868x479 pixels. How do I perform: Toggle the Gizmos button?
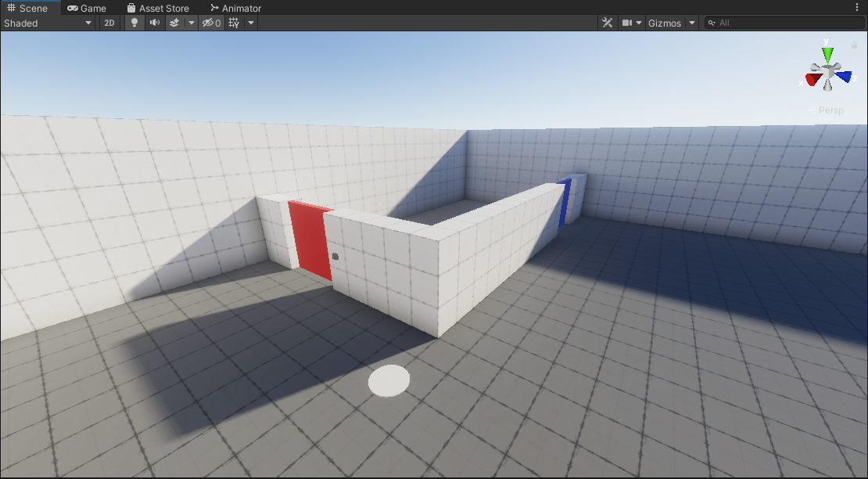pyautogui.click(x=665, y=23)
